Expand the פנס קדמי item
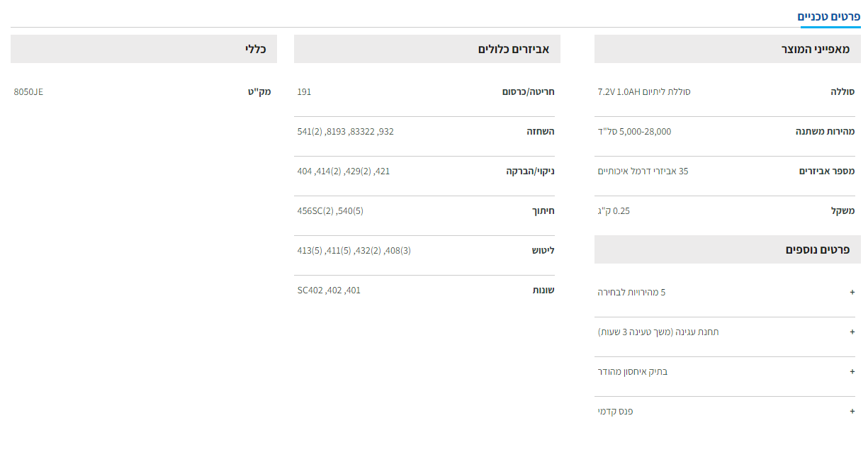 point(852,411)
